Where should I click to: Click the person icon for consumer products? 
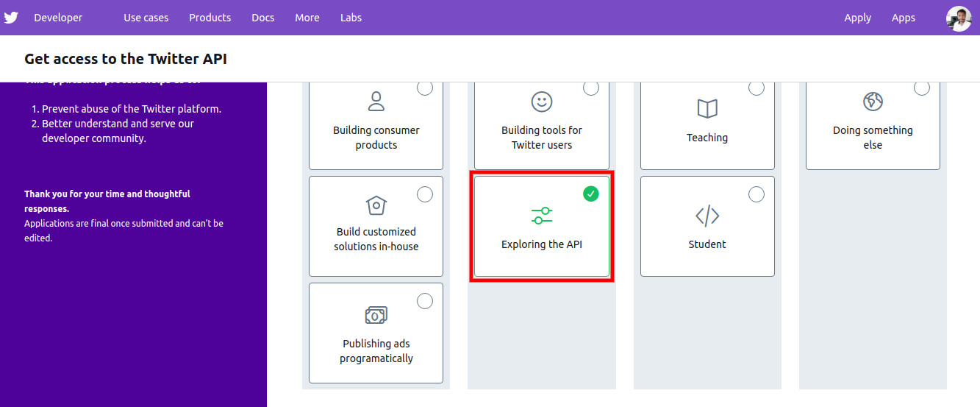coord(376,102)
